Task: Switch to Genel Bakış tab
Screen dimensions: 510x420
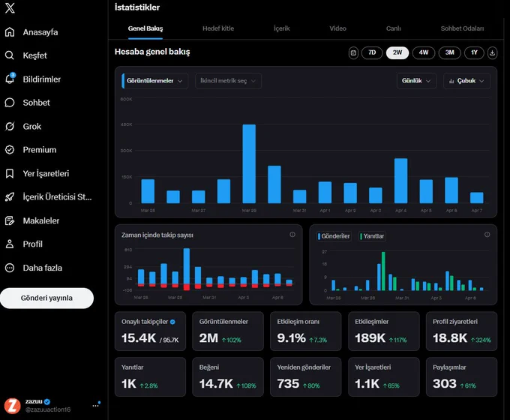Action: point(145,28)
